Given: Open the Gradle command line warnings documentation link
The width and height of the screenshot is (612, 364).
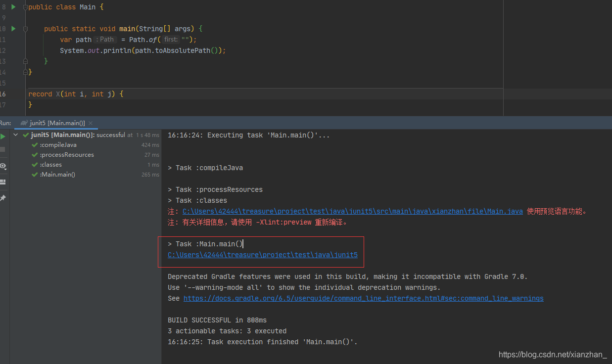Looking at the screenshot, I should tap(363, 298).
